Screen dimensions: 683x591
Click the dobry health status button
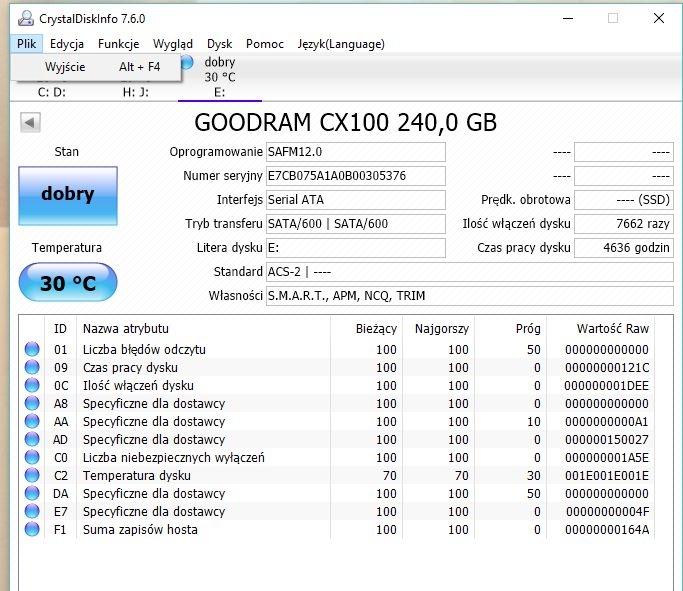tap(68, 196)
